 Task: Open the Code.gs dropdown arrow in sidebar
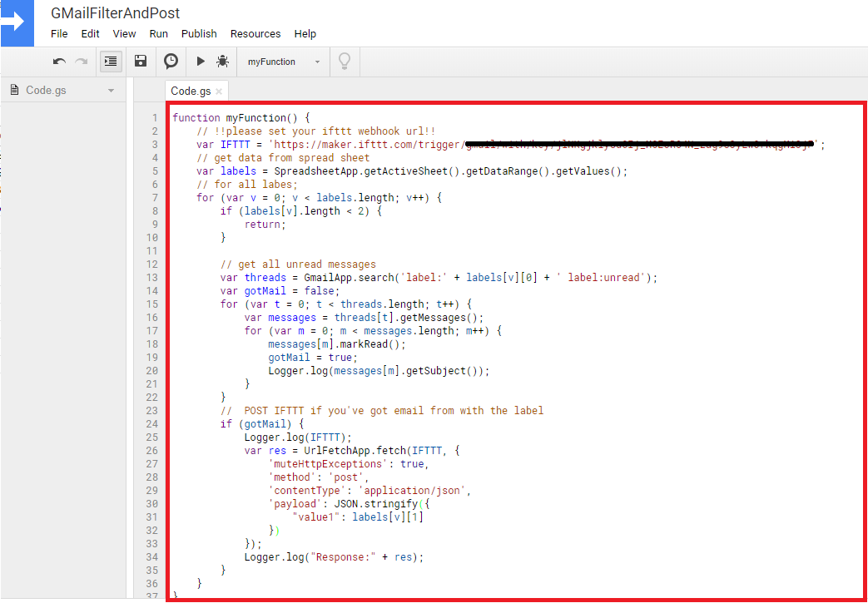point(112,89)
